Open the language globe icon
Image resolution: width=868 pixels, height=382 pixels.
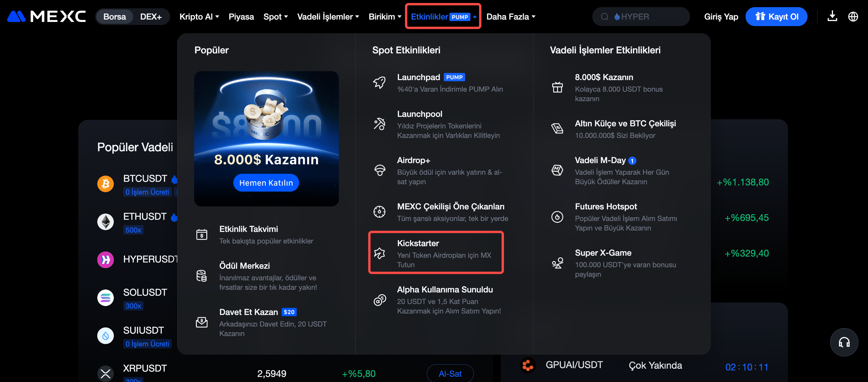[x=853, y=17]
